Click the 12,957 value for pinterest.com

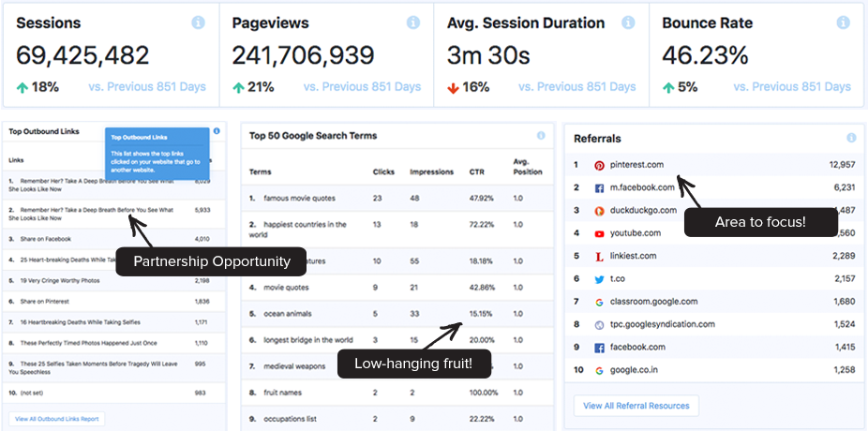(x=842, y=164)
